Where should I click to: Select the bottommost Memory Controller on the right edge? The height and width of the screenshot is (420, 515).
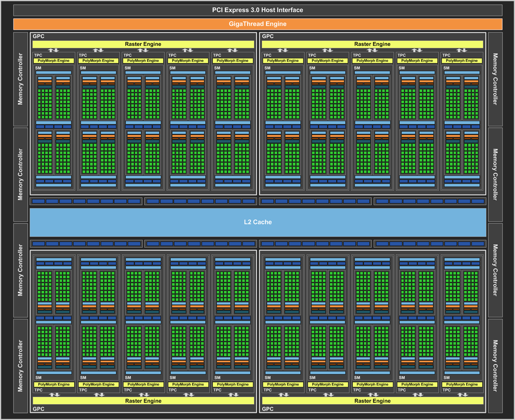pos(495,366)
